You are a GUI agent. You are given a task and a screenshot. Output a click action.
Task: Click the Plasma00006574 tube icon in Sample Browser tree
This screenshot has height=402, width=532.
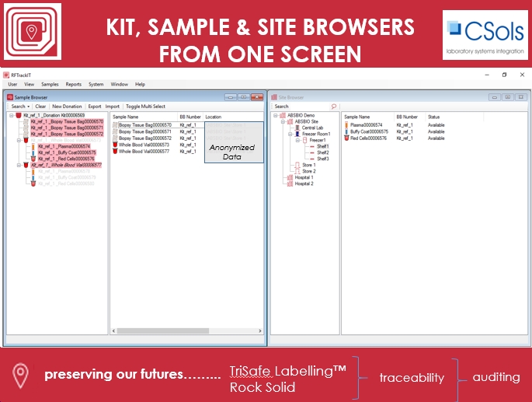pos(33,146)
